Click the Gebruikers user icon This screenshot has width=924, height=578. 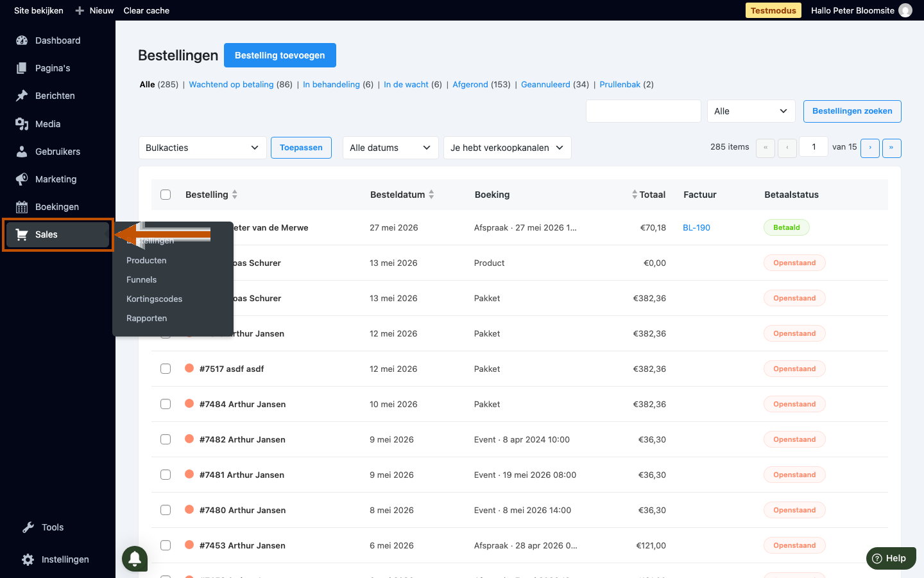click(x=22, y=152)
